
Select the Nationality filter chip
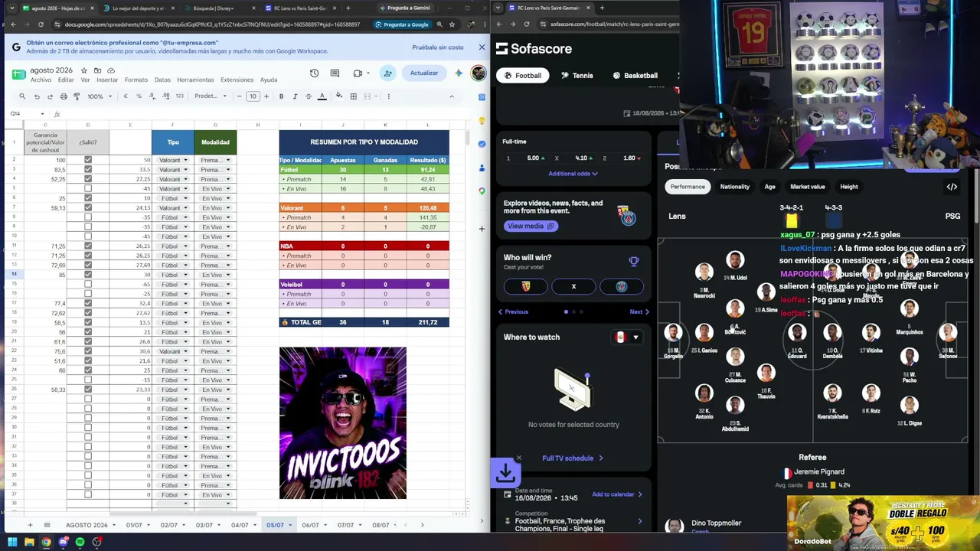(x=735, y=187)
